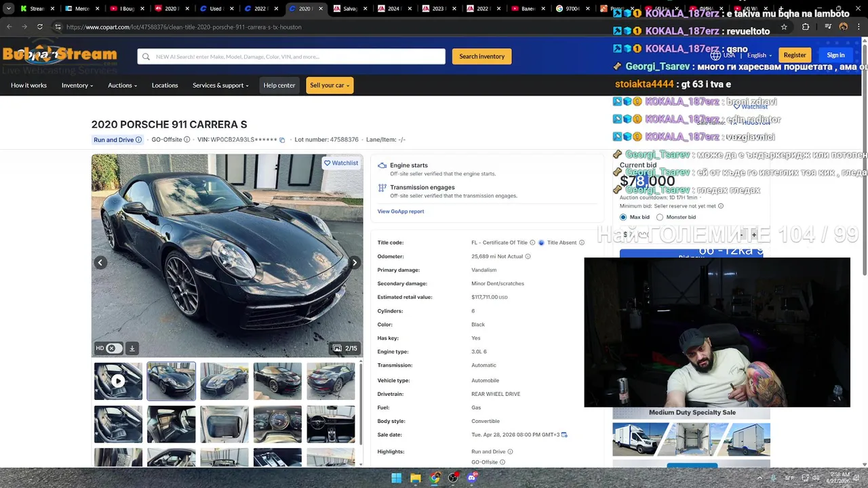Screen dimensions: 868x488
Task: Go back in browser history
Action: coord(9,26)
